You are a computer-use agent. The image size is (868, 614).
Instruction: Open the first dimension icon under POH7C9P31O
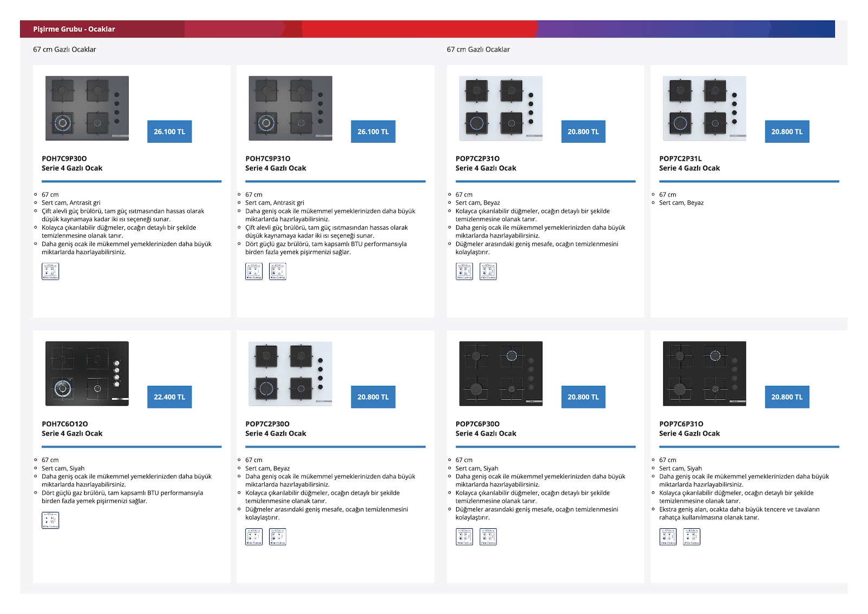(x=254, y=271)
